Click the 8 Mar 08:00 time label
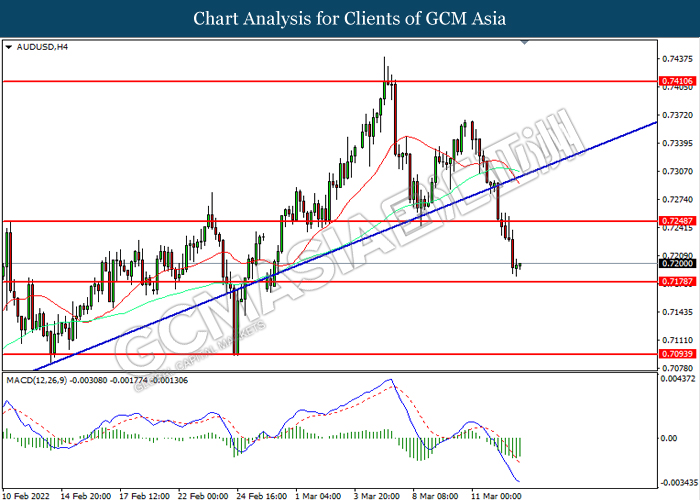This screenshot has width=700, height=500. point(435,496)
